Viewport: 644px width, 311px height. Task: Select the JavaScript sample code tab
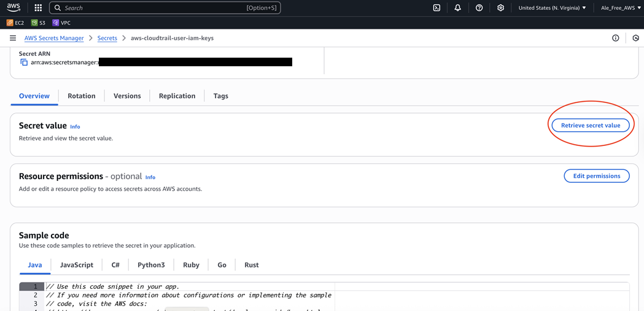(76, 265)
